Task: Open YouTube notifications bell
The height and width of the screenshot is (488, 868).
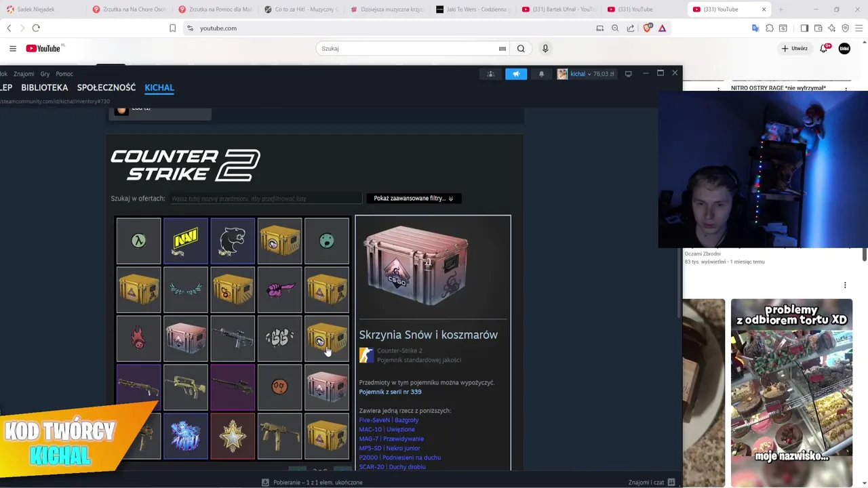Action: (824, 48)
